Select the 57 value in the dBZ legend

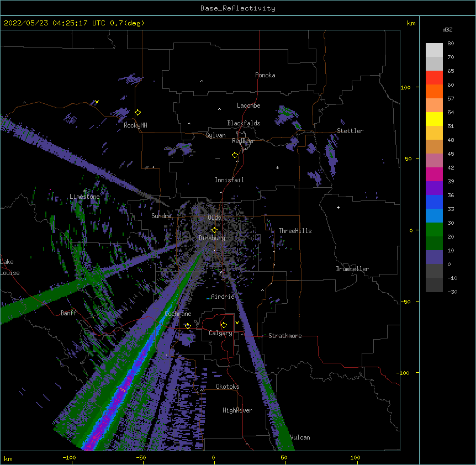pos(451,99)
